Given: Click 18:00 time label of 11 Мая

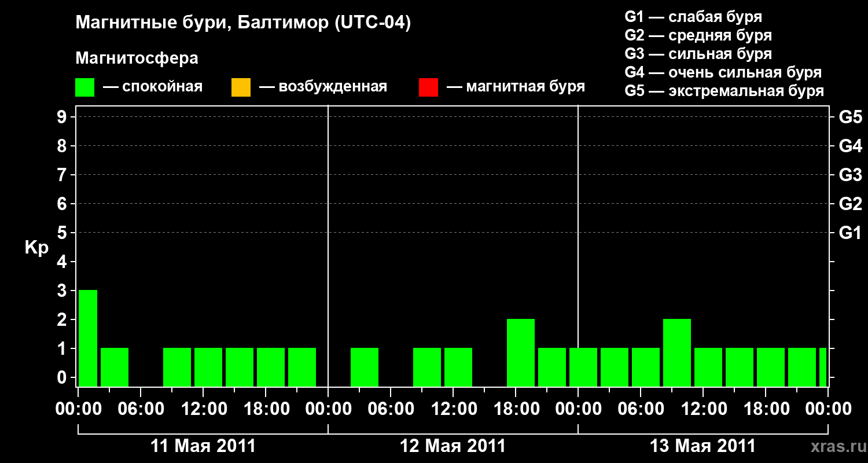Looking at the screenshot, I should [x=266, y=409].
